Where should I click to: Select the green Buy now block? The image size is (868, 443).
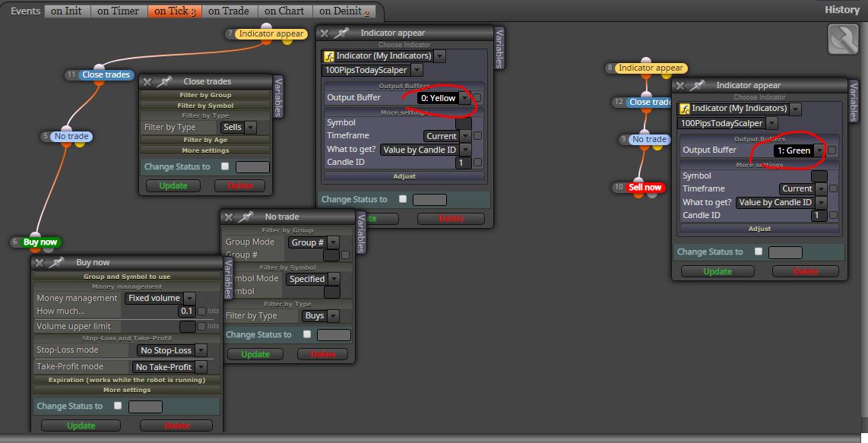tap(40, 242)
